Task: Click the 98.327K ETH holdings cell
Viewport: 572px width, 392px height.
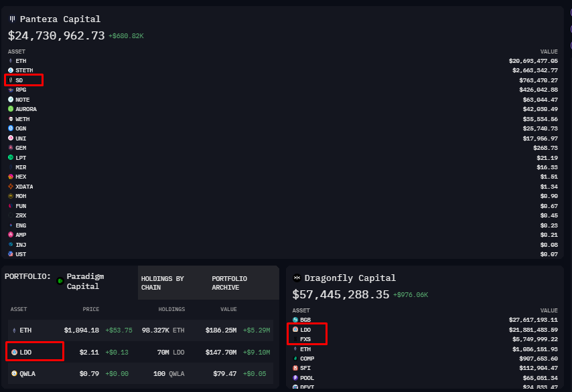Action: point(163,330)
